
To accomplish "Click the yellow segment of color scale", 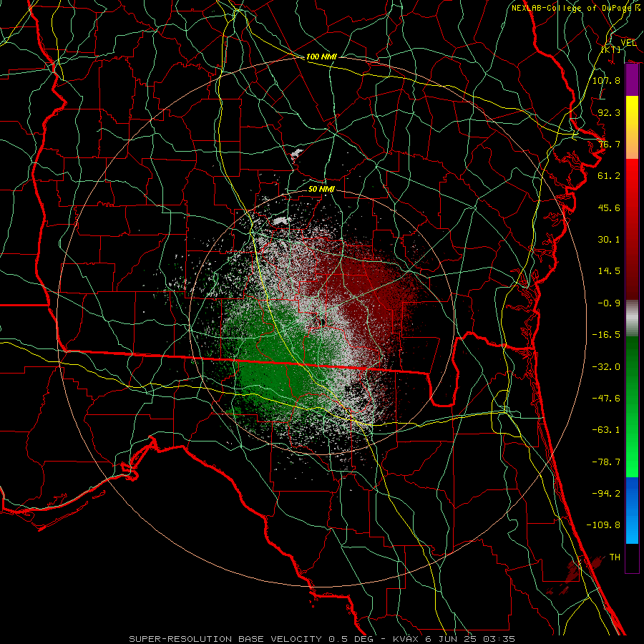I will pyautogui.click(x=632, y=127).
